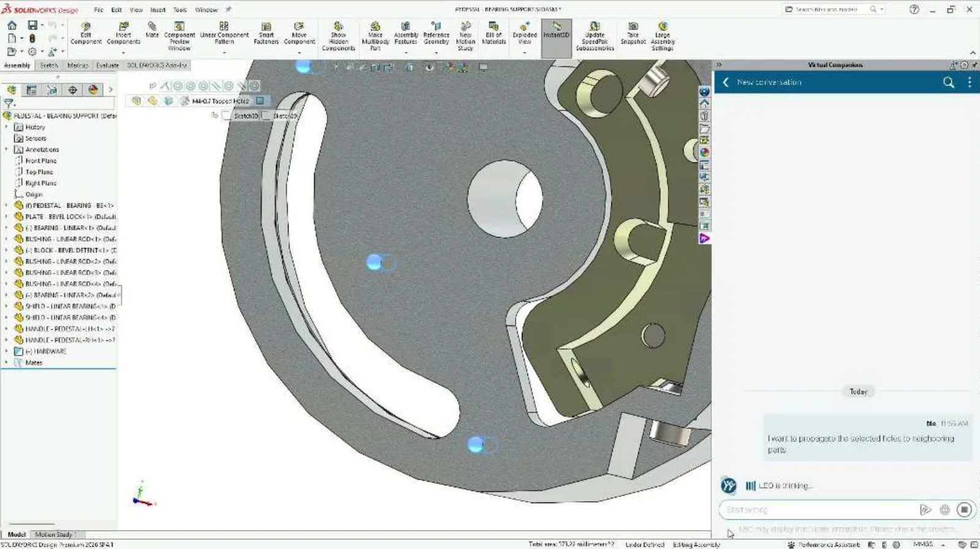The height and width of the screenshot is (549, 980).
Task: Expand the New document dropdown arrow
Action: coord(21,39)
